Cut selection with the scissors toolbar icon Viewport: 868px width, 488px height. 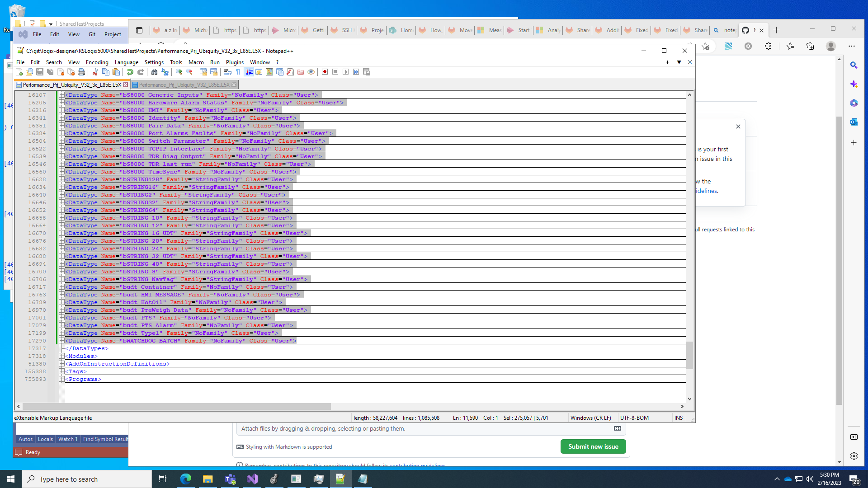(95, 71)
